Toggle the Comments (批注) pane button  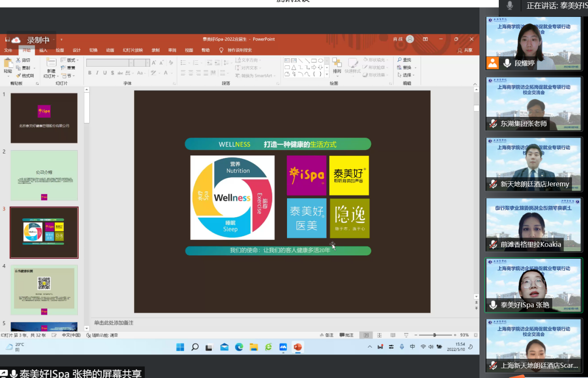346,335
